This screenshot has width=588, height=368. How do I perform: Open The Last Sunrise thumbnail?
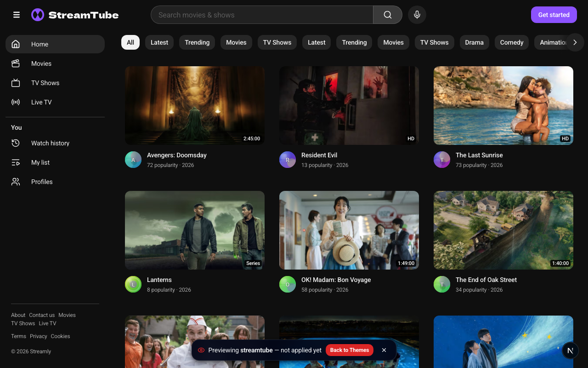503,105
